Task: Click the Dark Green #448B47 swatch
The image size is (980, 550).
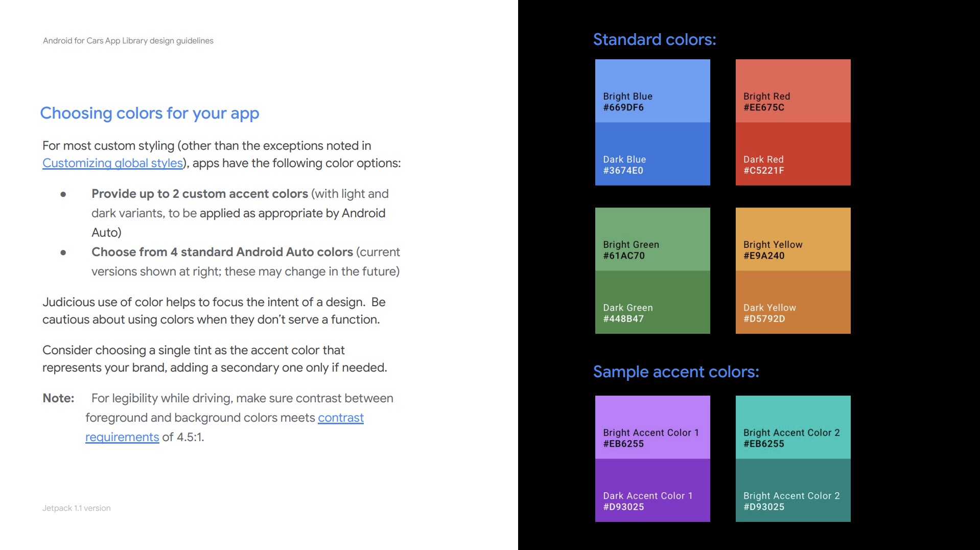Action: pyautogui.click(x=652, y=302)
